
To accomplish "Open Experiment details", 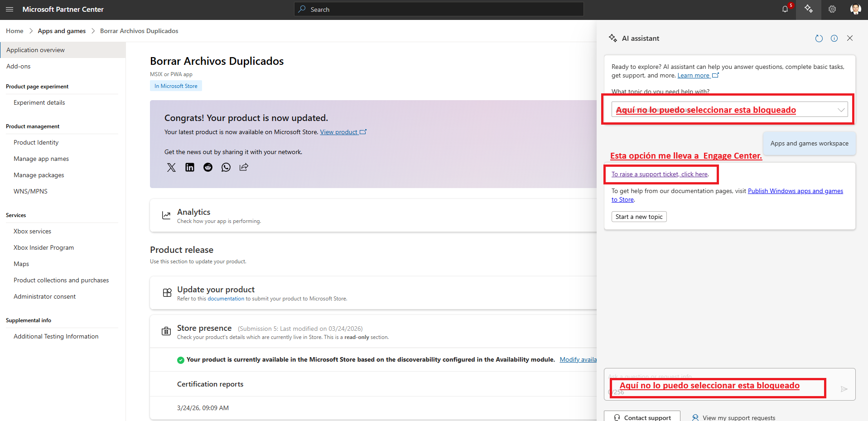I will tap(39, 102).
